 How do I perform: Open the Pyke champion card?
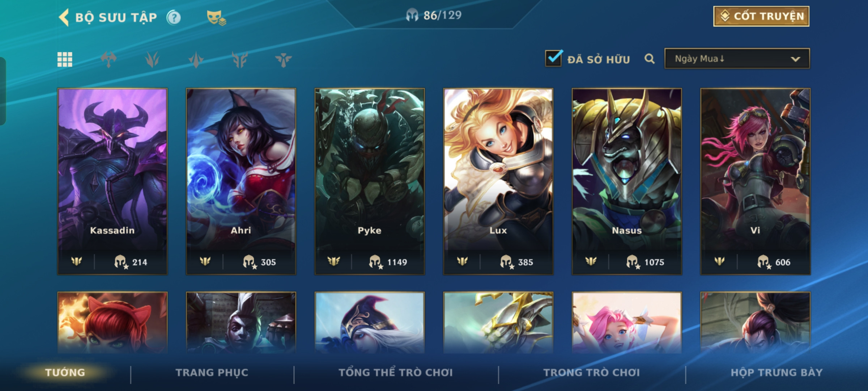point(370,181)
